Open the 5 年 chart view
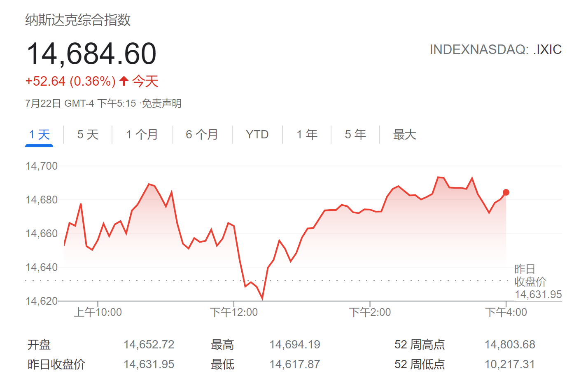The height and width of the screenshot is (390, 588). point(355,135)
